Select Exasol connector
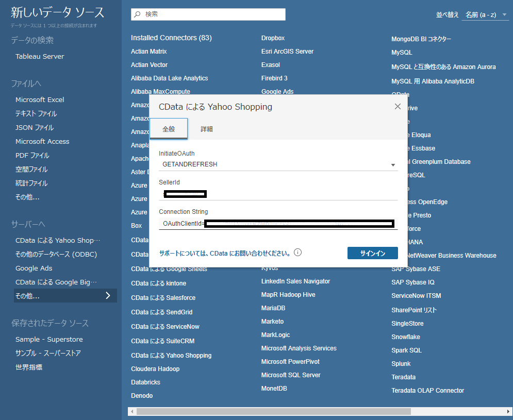Viewport: 513px width, 420px height. point(271,65)
